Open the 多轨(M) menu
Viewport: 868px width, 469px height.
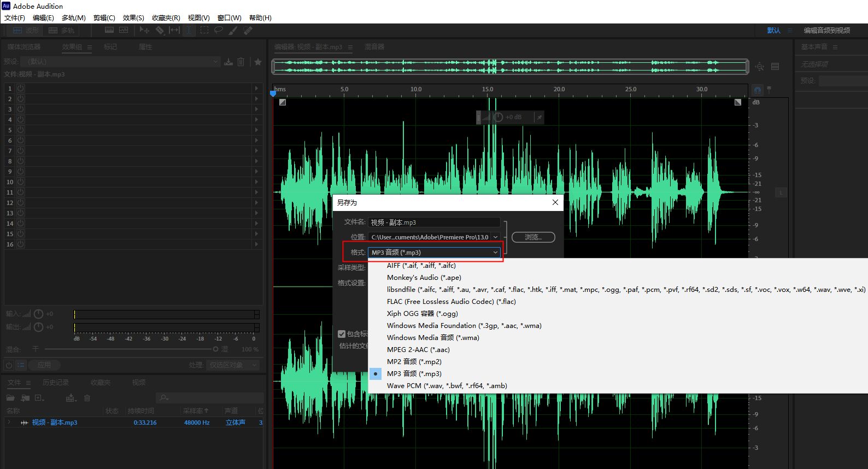(x=74, y=17)
